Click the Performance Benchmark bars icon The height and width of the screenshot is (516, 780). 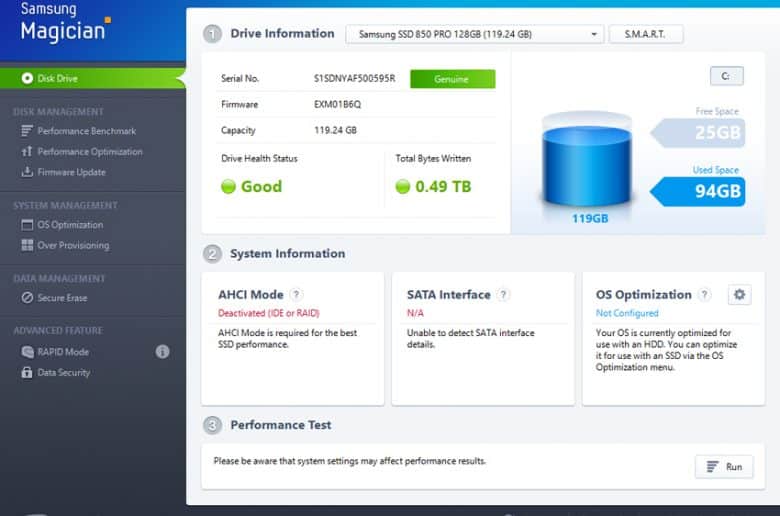point(27,131)
